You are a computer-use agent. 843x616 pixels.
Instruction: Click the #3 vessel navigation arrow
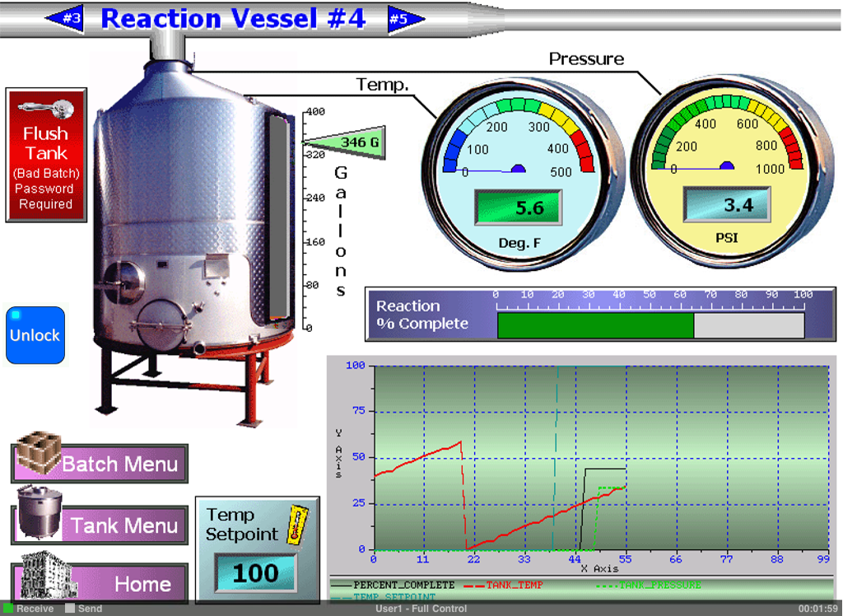point(68,18)
